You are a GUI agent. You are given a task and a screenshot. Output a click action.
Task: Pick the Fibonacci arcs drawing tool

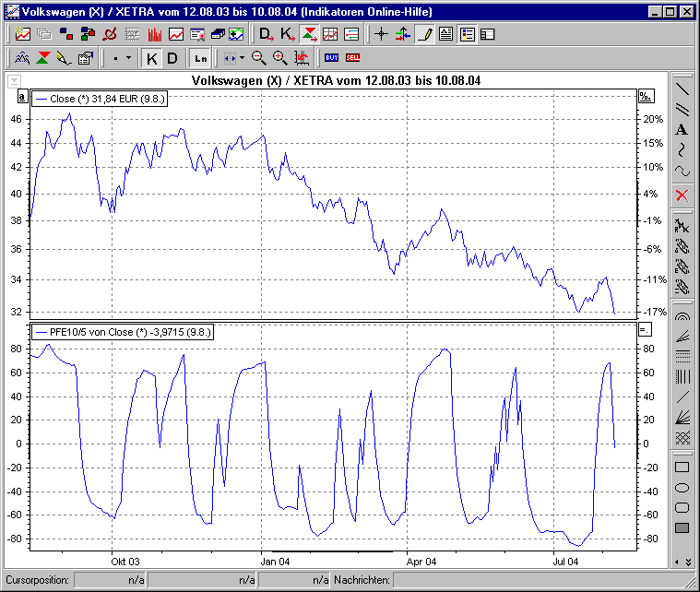coord(682,316)
